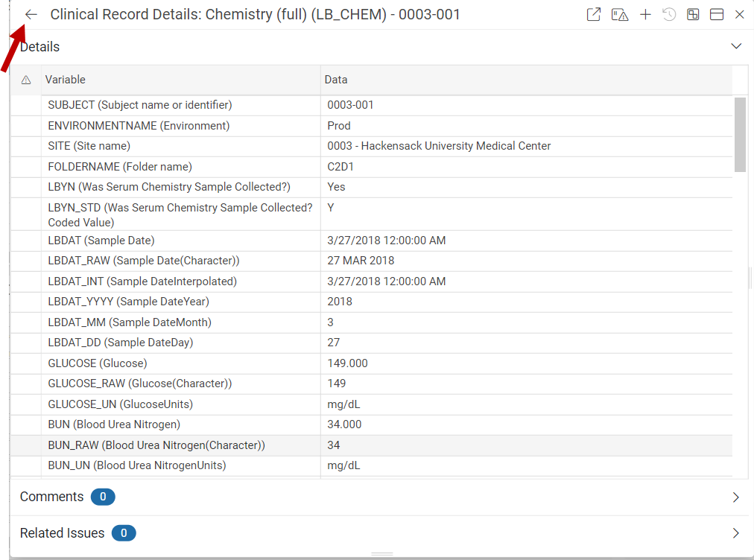Image resolution: width=754 pixels, height=560 pixels.
Task: Select the BUN (Blood Urea Nitrogen) row
Action: [371, 424]
